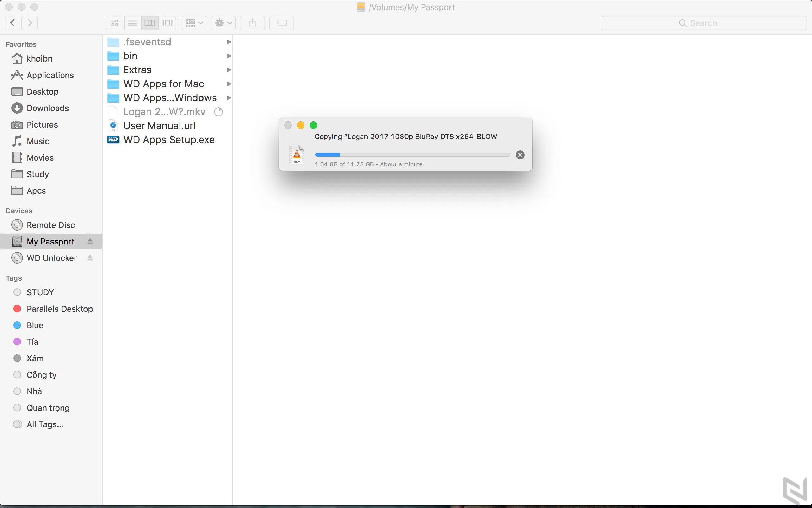Select the My Passport drive
The image size is (812, 508).
coord(51,241)
